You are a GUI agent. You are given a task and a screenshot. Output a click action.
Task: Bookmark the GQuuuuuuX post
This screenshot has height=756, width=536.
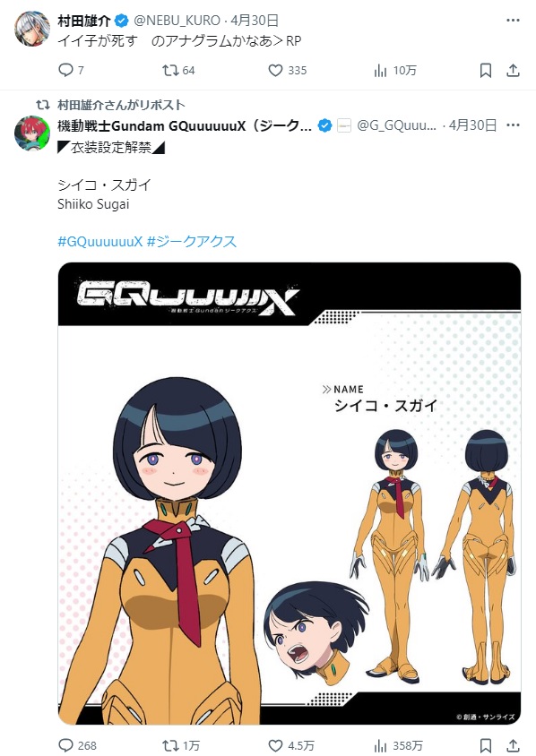[485, 745]
